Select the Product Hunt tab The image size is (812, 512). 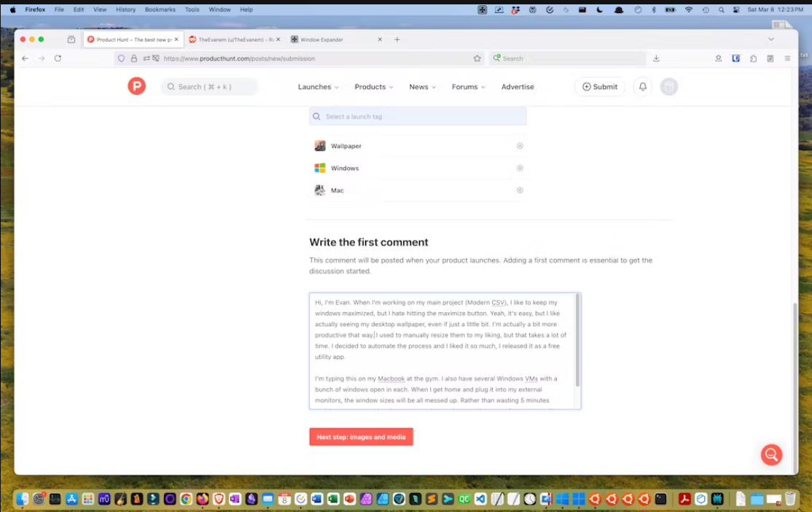[x=133, y=39]
